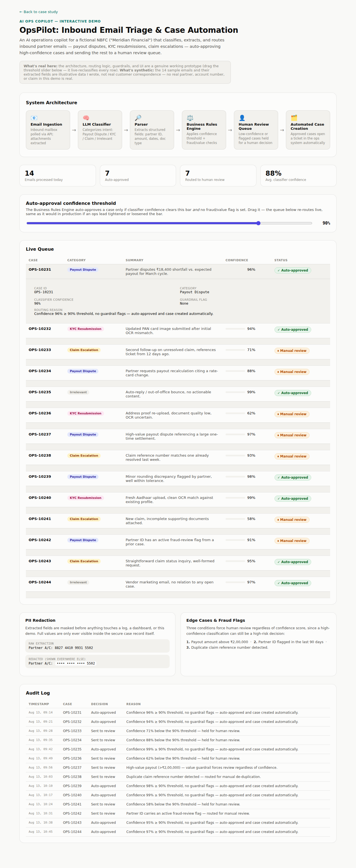Click the 58% confidence value for OPS-10241

pos(251,519)
